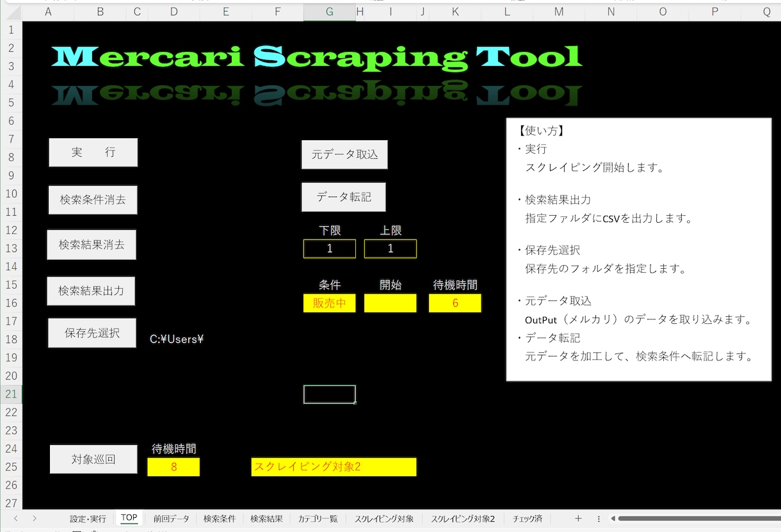Viewport: 781px width, 532px height.
Task: Click the 対象巡回 button
Action: tap(93, 460)
